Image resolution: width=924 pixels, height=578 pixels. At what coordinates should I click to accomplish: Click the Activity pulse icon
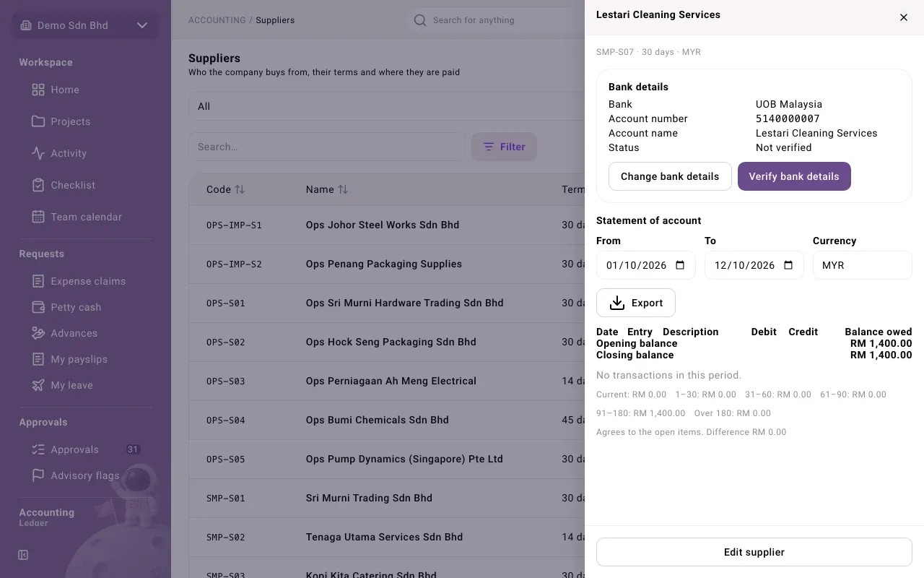point(38,153)
